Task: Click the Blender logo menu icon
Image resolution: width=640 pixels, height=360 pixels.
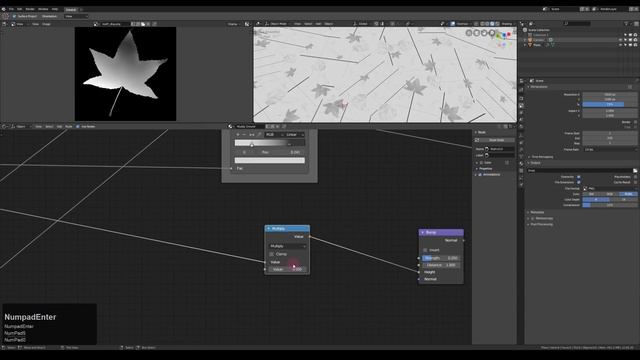Action: (x=4, y=9)
